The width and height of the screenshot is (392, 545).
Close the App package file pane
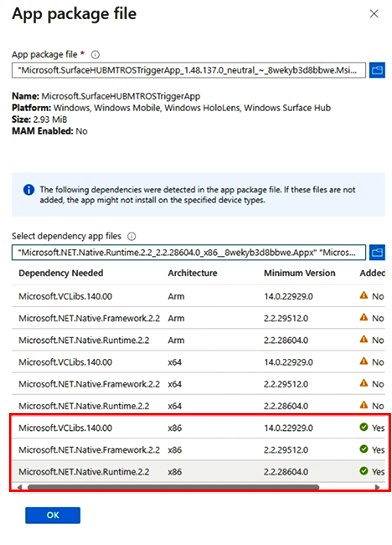[x=374, y=14]
